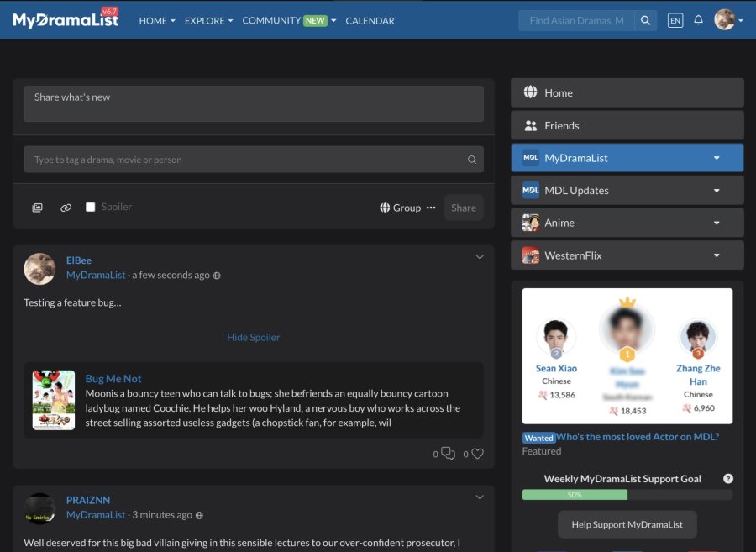Expand Anime group dropdown arrow

pyautogui.click(x=717, y=223)
